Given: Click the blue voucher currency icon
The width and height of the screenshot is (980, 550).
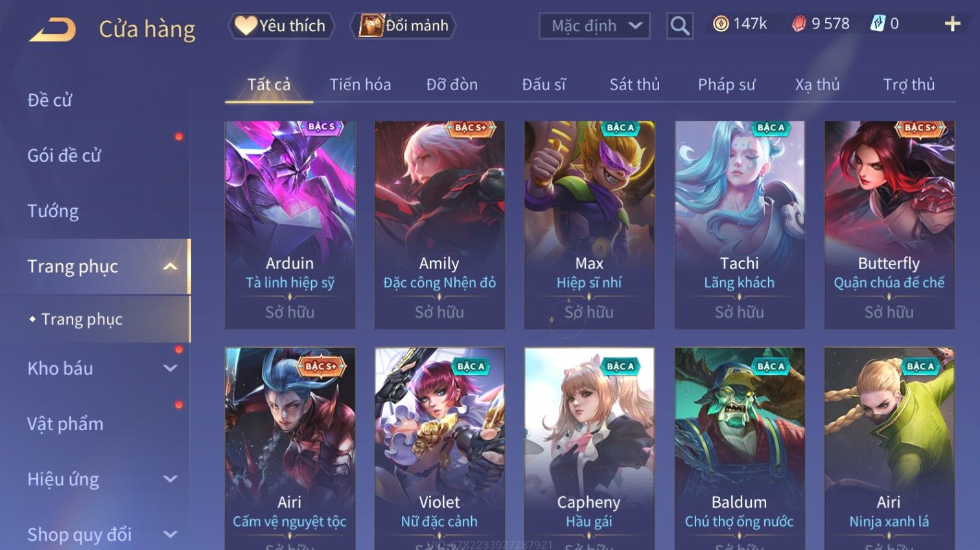Looking at the screenshot, I should [x=877, y=24].
